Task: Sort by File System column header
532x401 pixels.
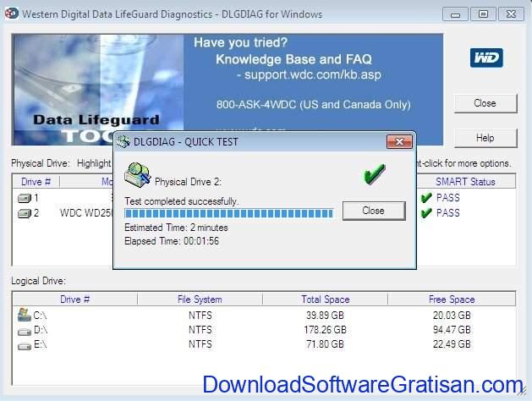Action: tap(200, 299)
